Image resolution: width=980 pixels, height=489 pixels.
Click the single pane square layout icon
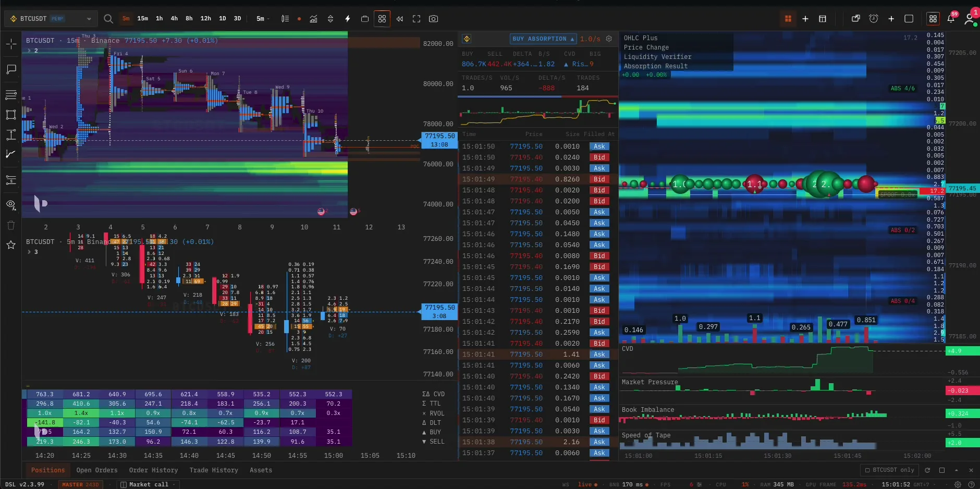pyautogui.click(x=909, y=19)
